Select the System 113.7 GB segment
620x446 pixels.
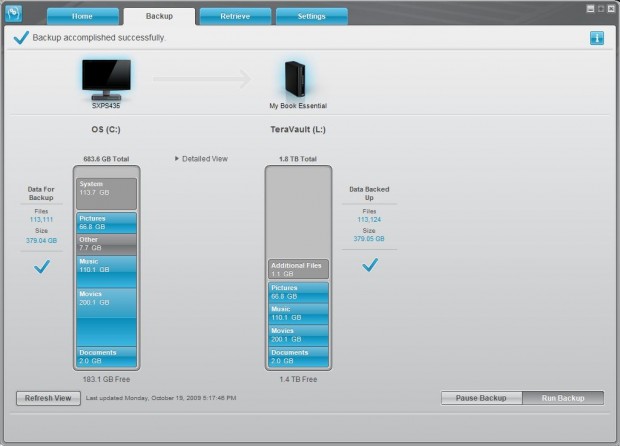pyautogui.click(x=106, y=194)
